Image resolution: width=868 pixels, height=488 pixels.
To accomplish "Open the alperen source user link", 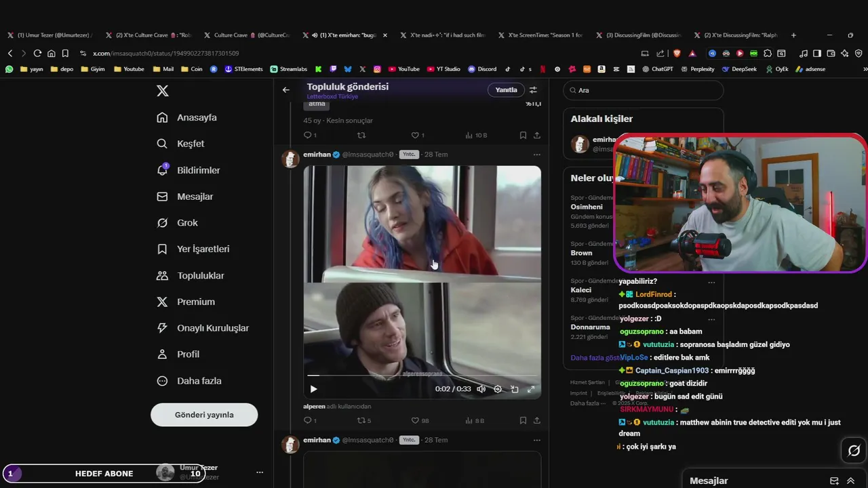I will pos(315,407).
